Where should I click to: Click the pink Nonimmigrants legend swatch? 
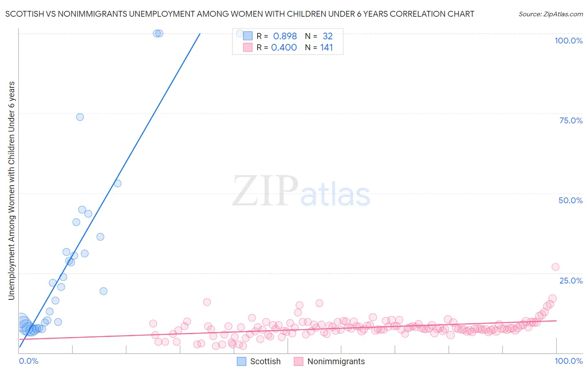pyautogui.click(x=298, y=361)
